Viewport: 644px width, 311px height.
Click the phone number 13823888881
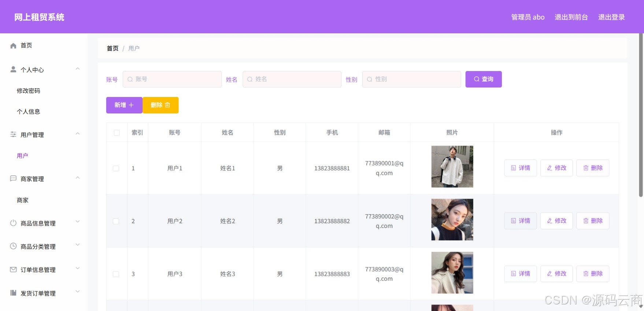332,168
